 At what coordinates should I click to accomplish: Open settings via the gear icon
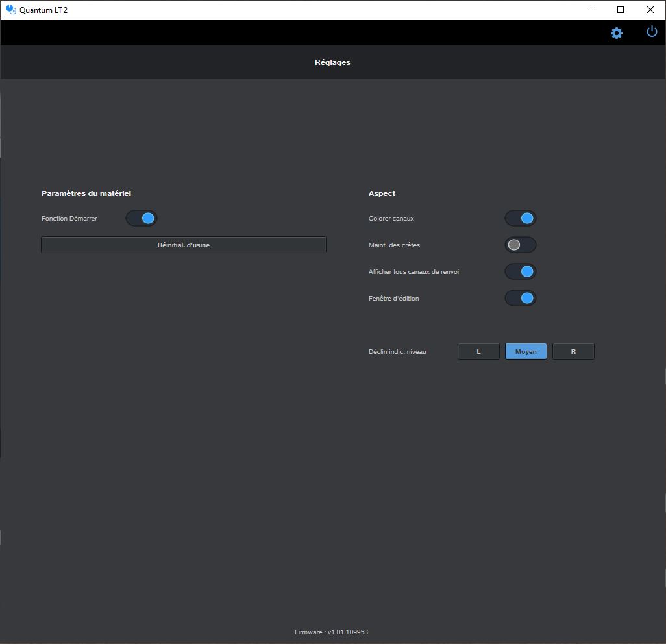(x=616, y=32)
